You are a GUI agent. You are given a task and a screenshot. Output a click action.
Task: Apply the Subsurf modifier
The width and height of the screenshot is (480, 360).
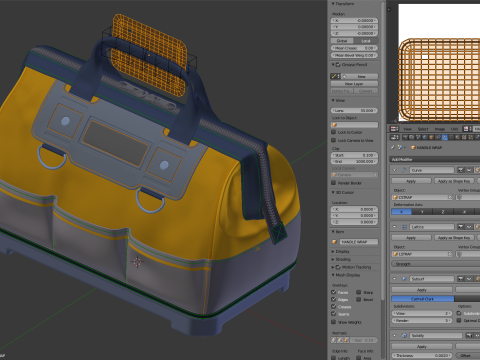click(x=422, y=290)
